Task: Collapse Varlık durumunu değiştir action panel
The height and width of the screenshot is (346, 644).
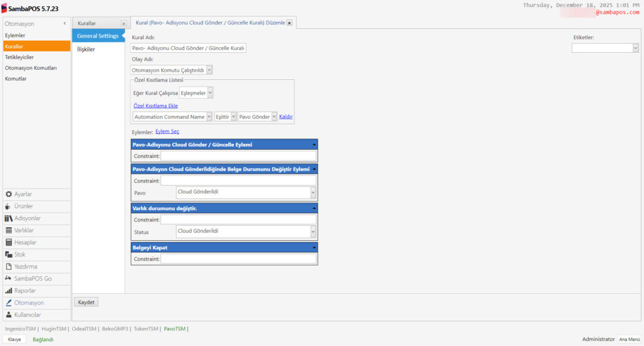Action: click(313, 208)
